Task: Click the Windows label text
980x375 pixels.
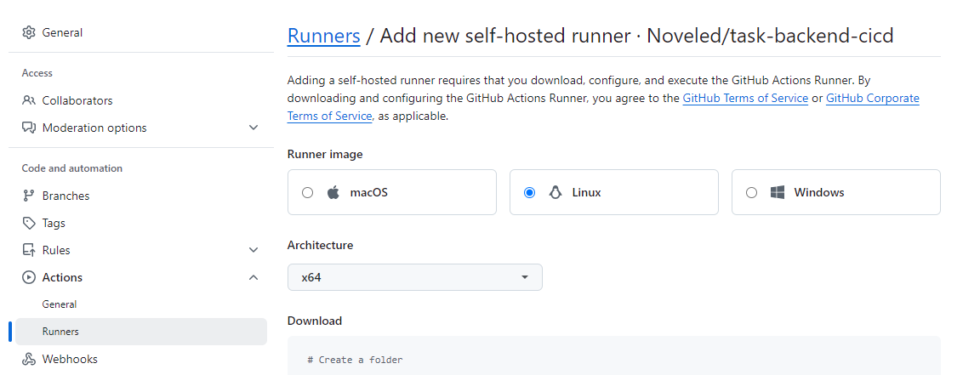Action: tap(818, 192)
